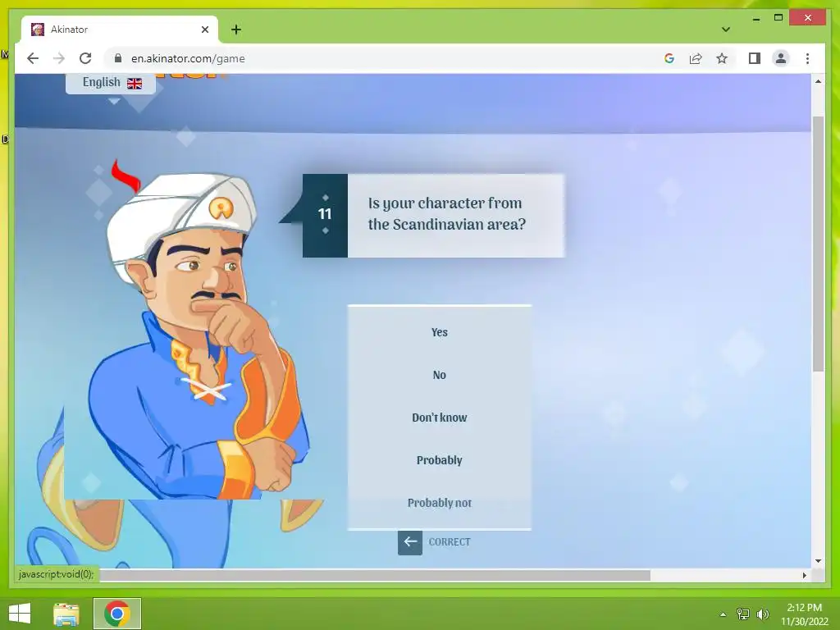
Task: Expand the tab search chevron
Action: (725, 30)
